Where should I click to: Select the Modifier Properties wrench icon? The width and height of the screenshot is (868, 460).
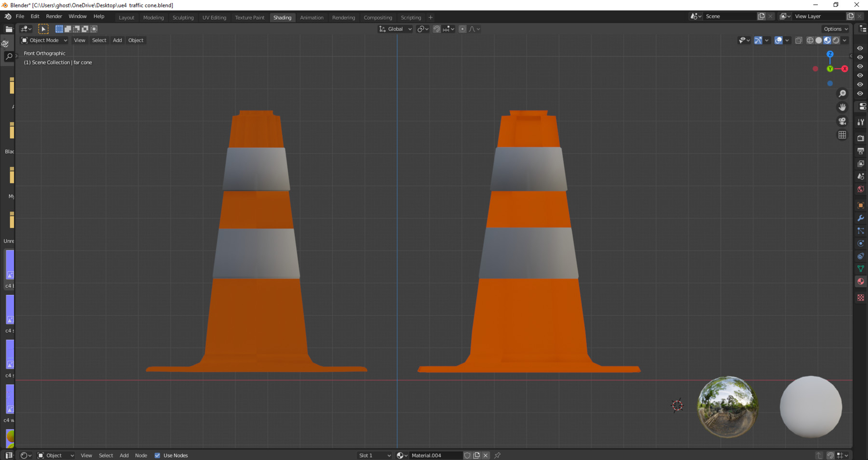pos(860,218)
